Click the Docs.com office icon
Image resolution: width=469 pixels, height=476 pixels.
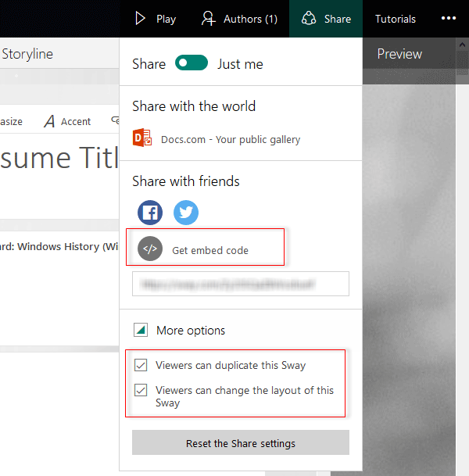click(142, 139)
